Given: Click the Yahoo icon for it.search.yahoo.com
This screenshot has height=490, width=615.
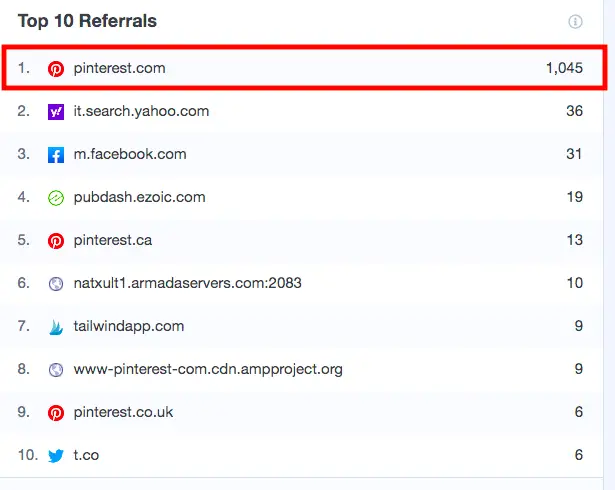Looking at the screenshot, I should point(56,112).
